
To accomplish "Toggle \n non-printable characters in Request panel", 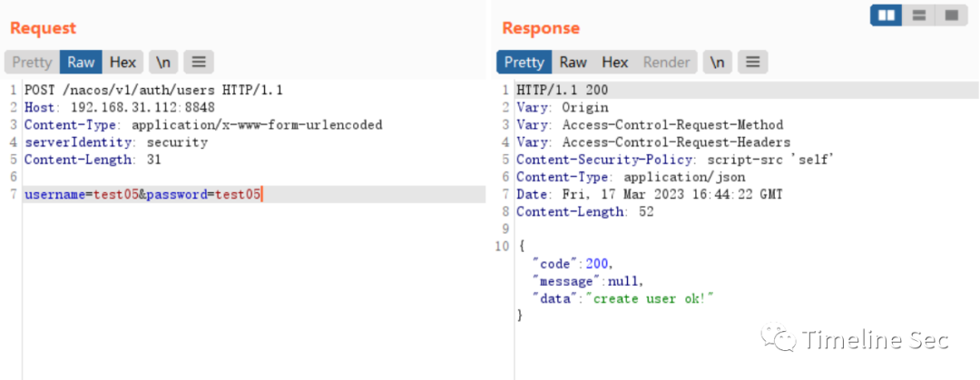I will 163,62.
